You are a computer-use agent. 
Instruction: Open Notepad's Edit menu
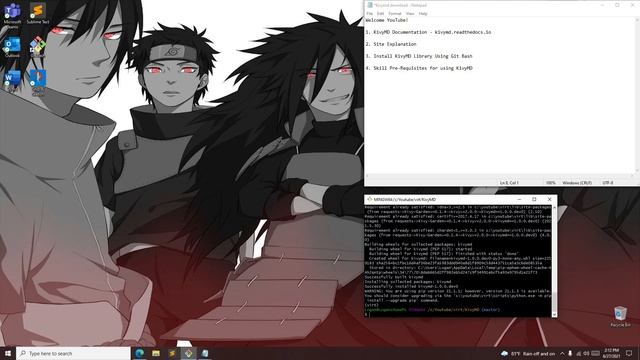(380, 13)
